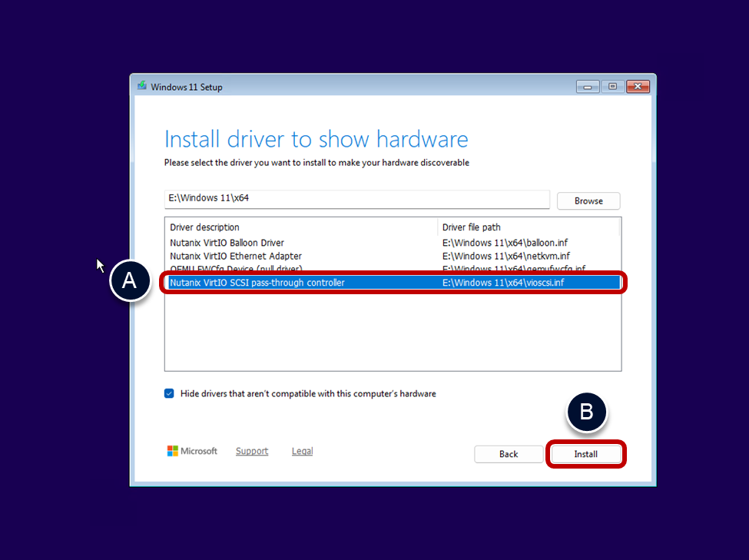Click the driver path input field
749x560 pixels.
pyautogui.click(x=357, y=198)
